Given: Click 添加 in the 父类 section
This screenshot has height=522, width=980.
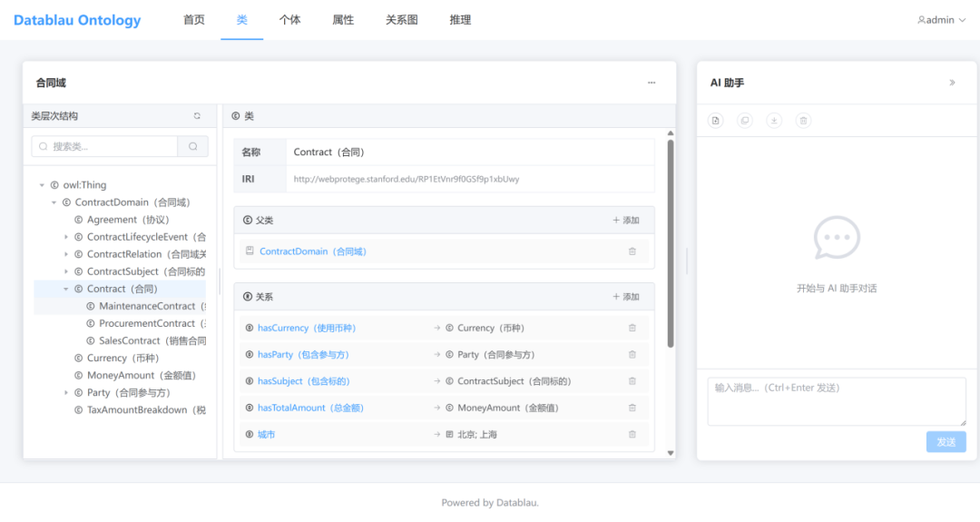Looking at the screenshot, I should coord(625,221).
